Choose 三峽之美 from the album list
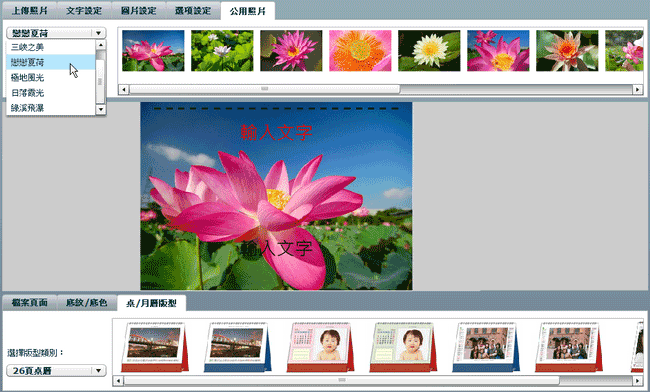 point(51,47)
